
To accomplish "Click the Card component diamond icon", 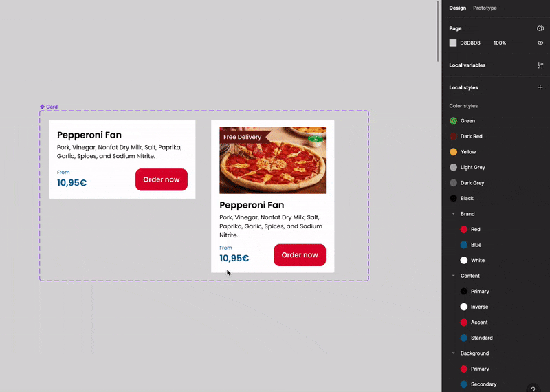I will [42, 107].
